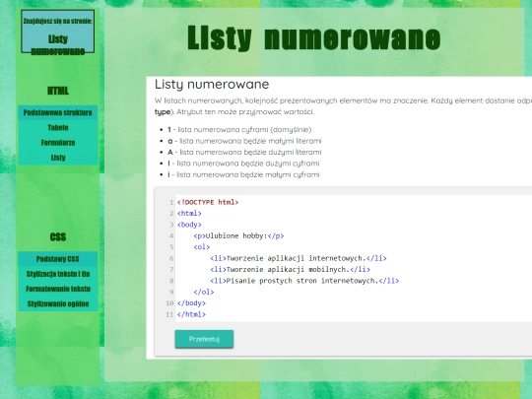Screen dimensions: 532x399
Task: Click the closing </ol> tag line
Action: [x=204, y=292]
